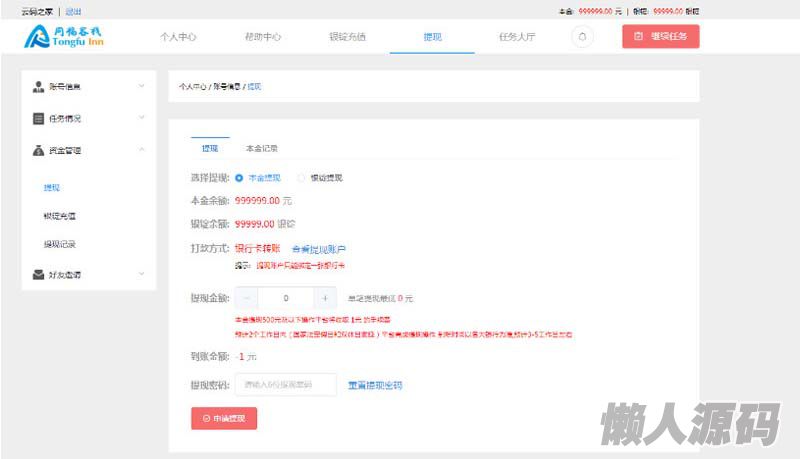Click the red 接取任务 button in navbar
800x459 pixels.
pyautogui.click(x=660, y=37)
